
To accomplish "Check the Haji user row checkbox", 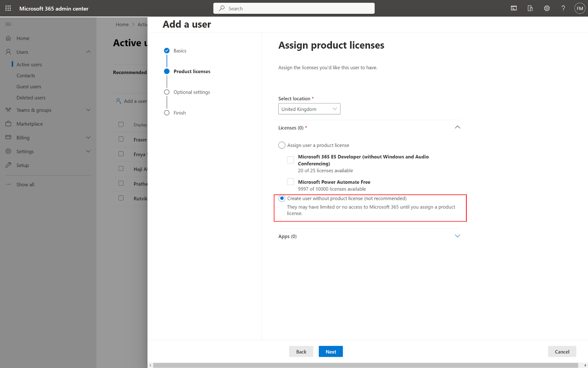I will pyautogui.click(x=121, y=169).
